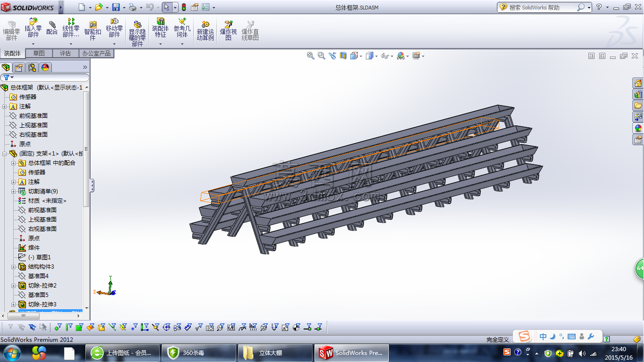This screenshot has height=362, width=644.
Task: Select the 前视基准面 under 总体框架 root
Action: 33,116
